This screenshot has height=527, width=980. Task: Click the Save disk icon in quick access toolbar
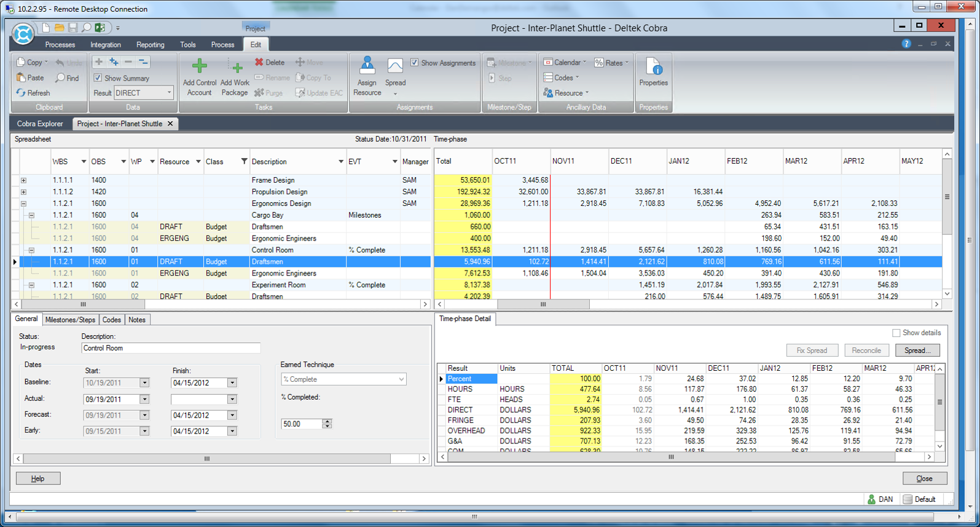73,28
